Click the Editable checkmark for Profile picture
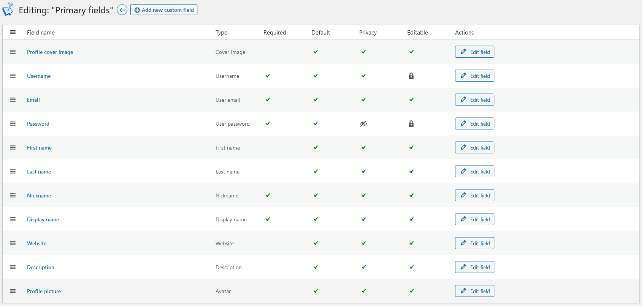 (412, 291)
